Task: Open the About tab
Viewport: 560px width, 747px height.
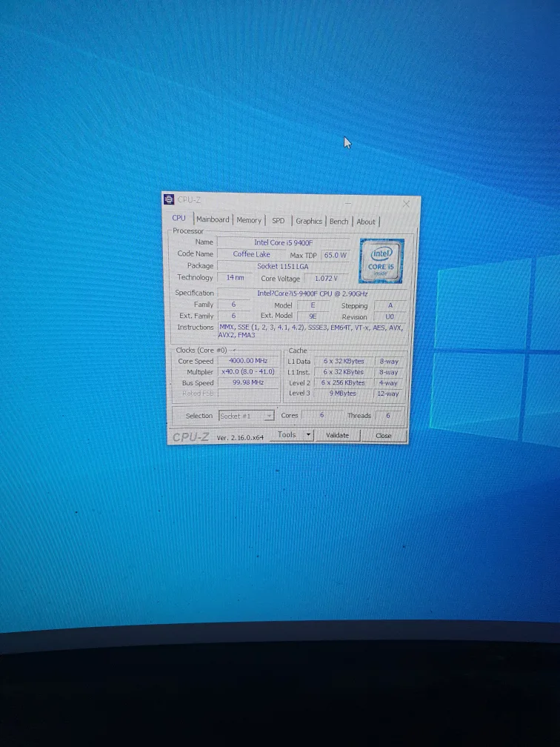Action: point(366,222)
